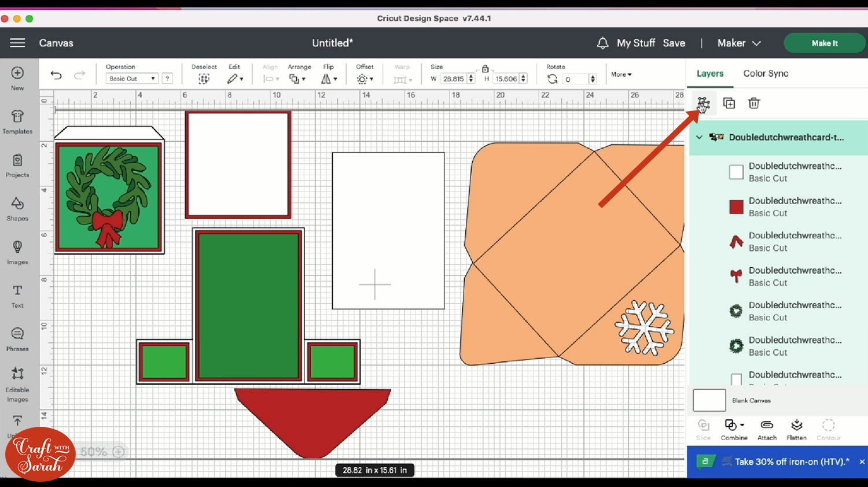Image resolution: width=868 pixels, height=487 pixels.
Task: Click the rotate icon in toolbar
Action: click(x=553, y=79)
